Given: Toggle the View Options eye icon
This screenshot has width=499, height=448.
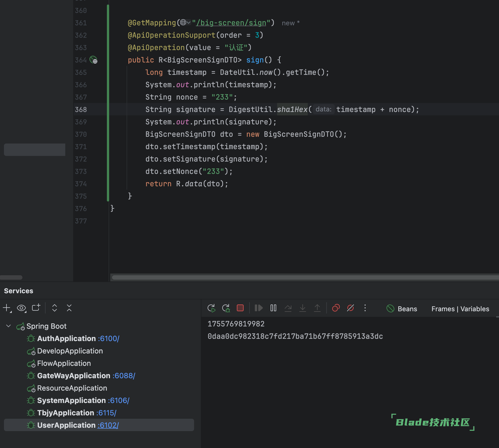Looking at the screenshot, I should click(x=21, y=308).
